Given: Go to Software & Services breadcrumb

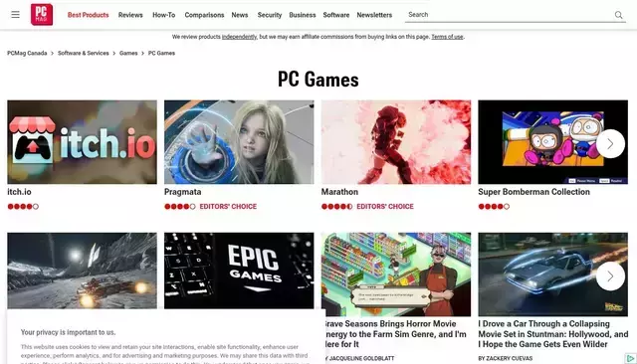Looking at the screenshot, I should click(x=84, y=53).
